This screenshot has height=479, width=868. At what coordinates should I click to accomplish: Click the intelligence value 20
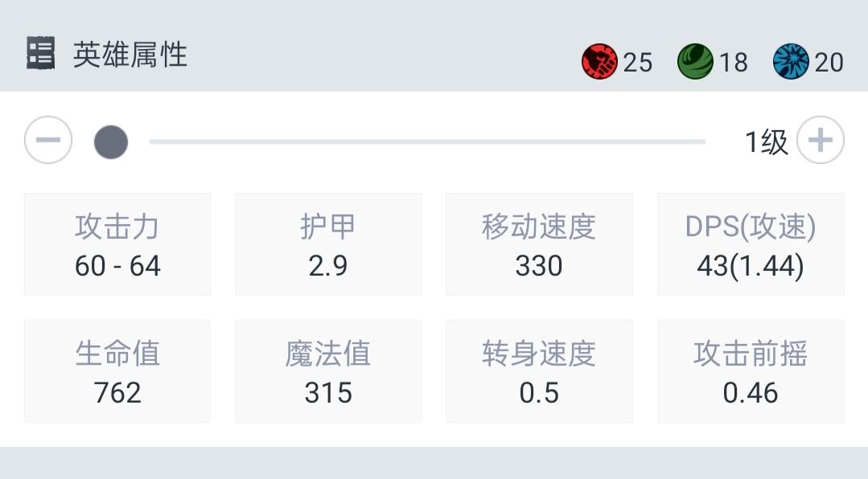point(829,63)
